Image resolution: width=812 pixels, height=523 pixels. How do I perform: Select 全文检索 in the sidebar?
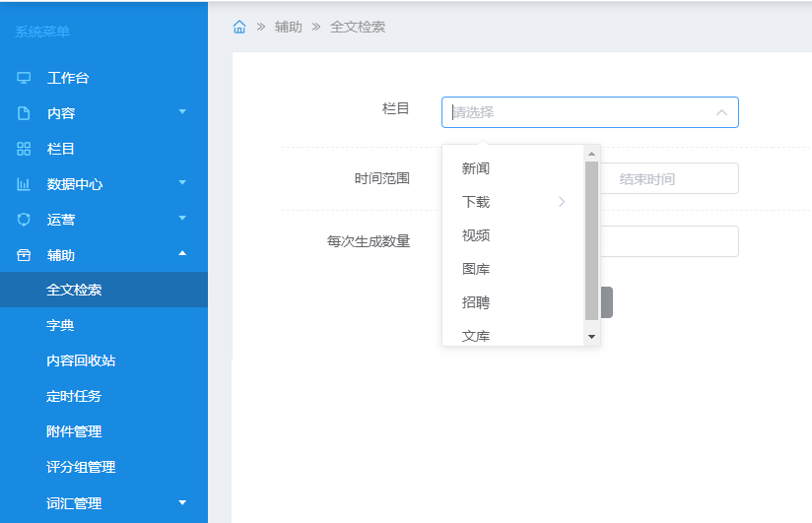(x=103, y=290)
